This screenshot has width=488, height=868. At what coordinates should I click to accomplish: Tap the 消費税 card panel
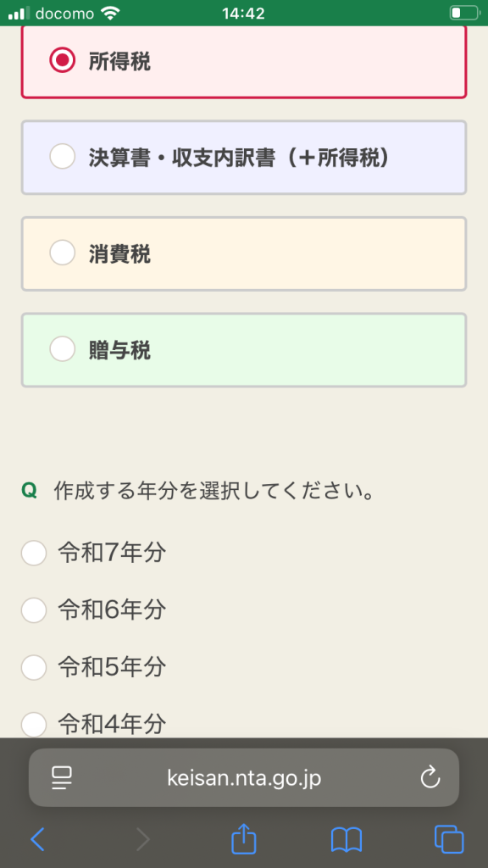point(243,253)
